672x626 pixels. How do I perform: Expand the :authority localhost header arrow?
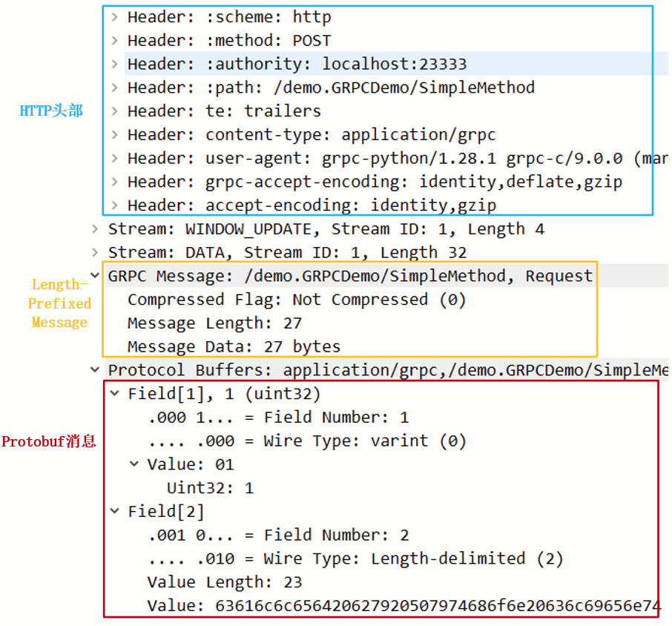click(x=114, y=65)
